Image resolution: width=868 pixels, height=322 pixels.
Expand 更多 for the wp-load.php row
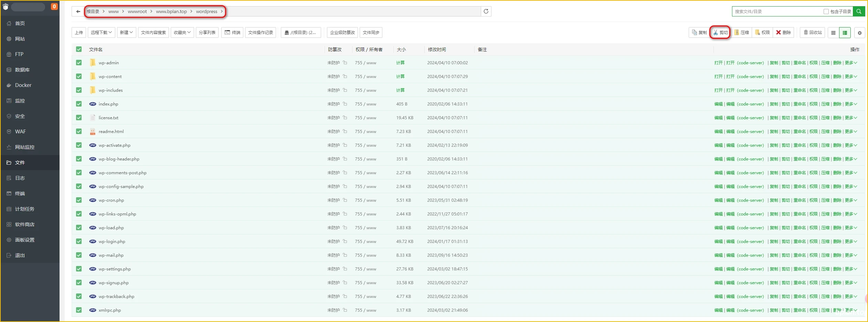pos(851,227)
